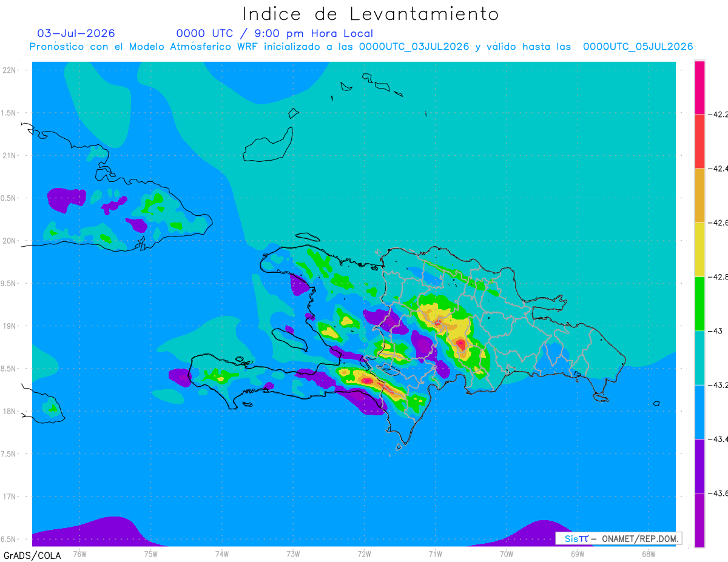The image size is (728, 562).
Task: Click latitude label '22N'
Action: pos(10,70)
